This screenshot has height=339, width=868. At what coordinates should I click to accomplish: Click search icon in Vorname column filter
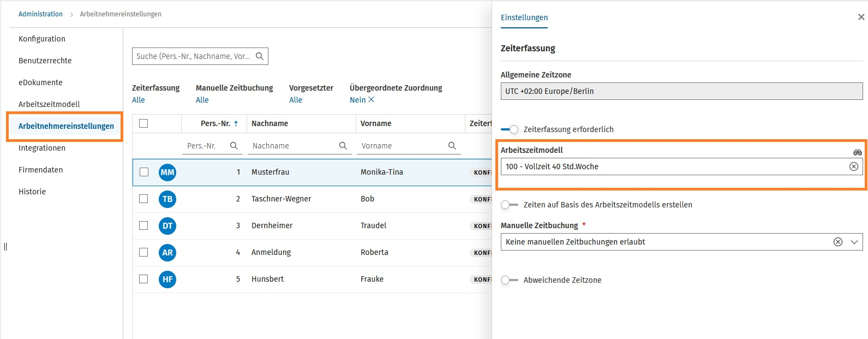point(452,146)
